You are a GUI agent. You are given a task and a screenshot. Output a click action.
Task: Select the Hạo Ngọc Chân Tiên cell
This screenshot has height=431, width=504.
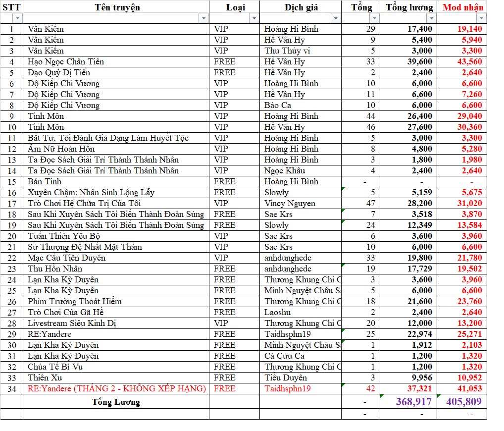coord(66,61)
